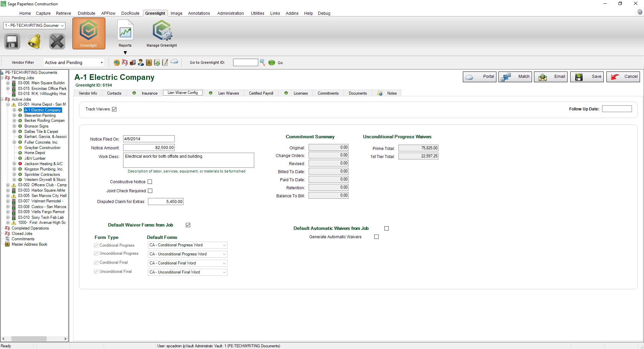Click the Save floppy disk icon
Viewport: 644px width, 349px height.
pos(12,42)
